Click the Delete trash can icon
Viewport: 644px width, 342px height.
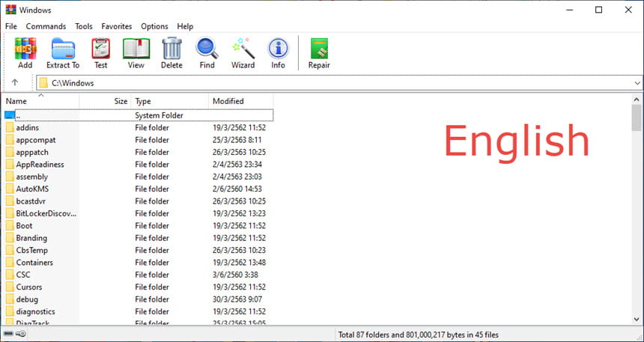click(x=171, y=49)
